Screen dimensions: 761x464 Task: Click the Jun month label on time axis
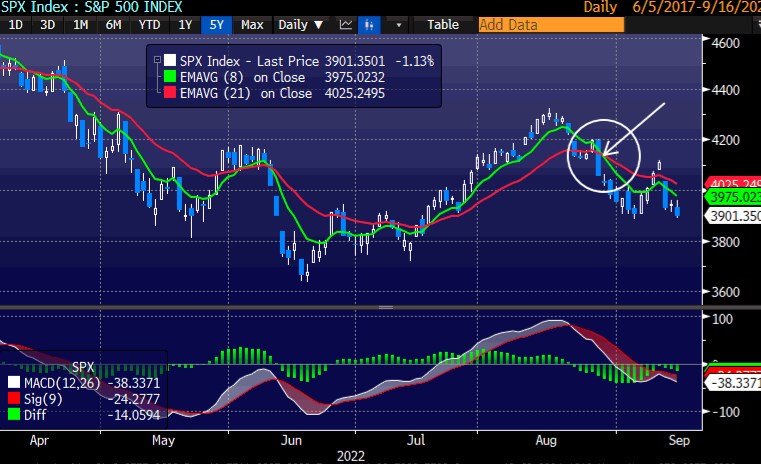(291, 441)
